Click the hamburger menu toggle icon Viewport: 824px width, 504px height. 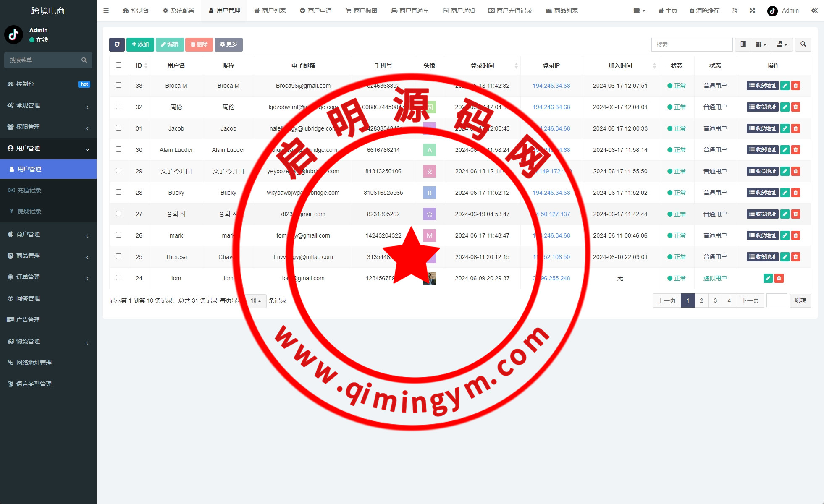pyautogui.click(x=106, y=10)
